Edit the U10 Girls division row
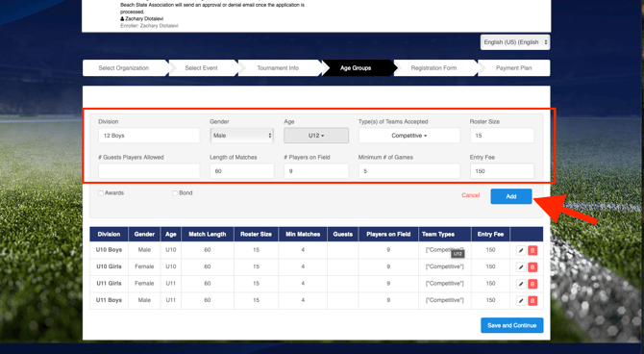The height and width of the screenshot is (354, 644). click(521, 267)
